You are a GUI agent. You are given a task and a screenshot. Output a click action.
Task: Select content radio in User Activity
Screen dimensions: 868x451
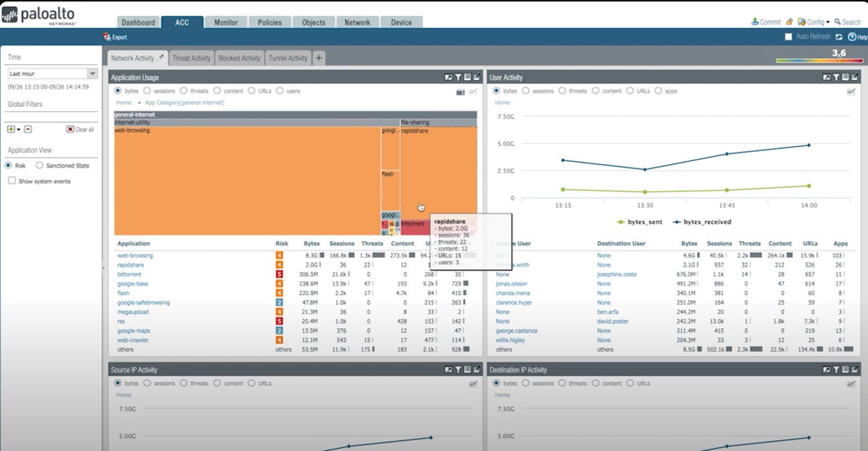pos(595,91)
